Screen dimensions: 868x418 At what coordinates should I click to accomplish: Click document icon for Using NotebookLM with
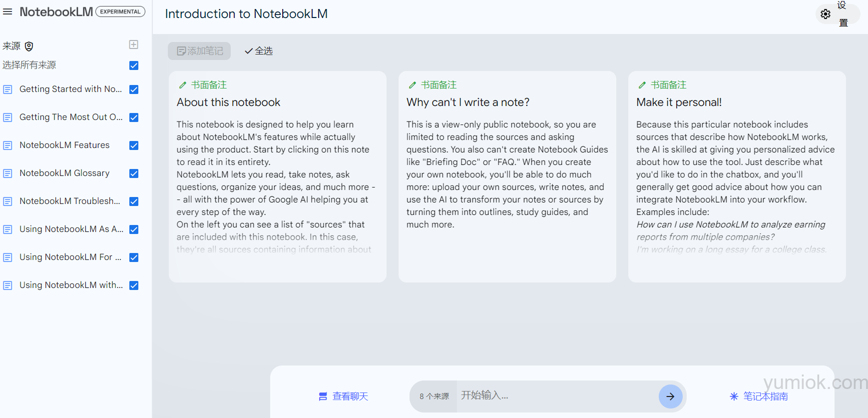point(7,285)
